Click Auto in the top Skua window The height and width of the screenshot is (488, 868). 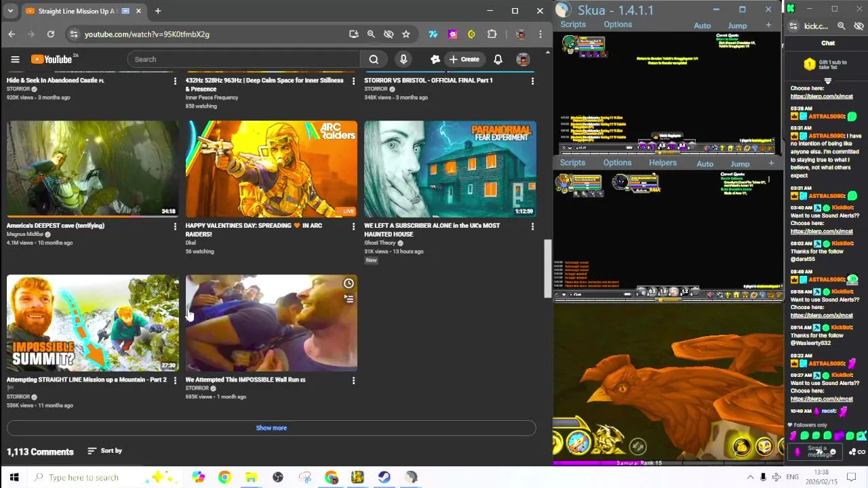click(703, 26)
